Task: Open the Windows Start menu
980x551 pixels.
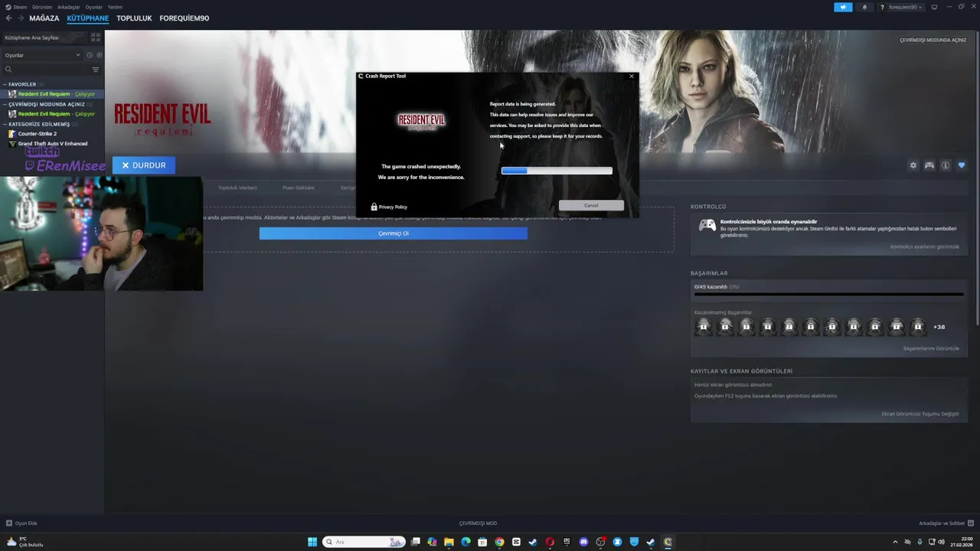Action: pyautogui.click(x=312, y=542)
